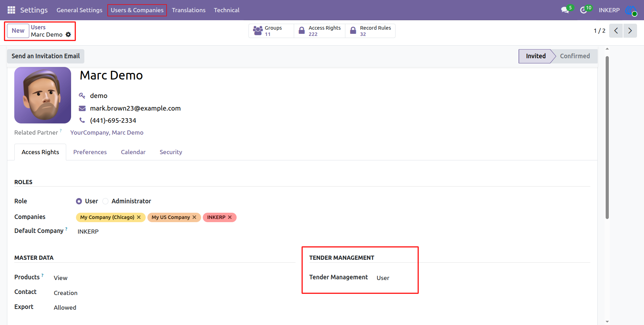Open related partner YourCompany, Marc Demo link
This screenshot has height=325, width=644.
point(107,133)
